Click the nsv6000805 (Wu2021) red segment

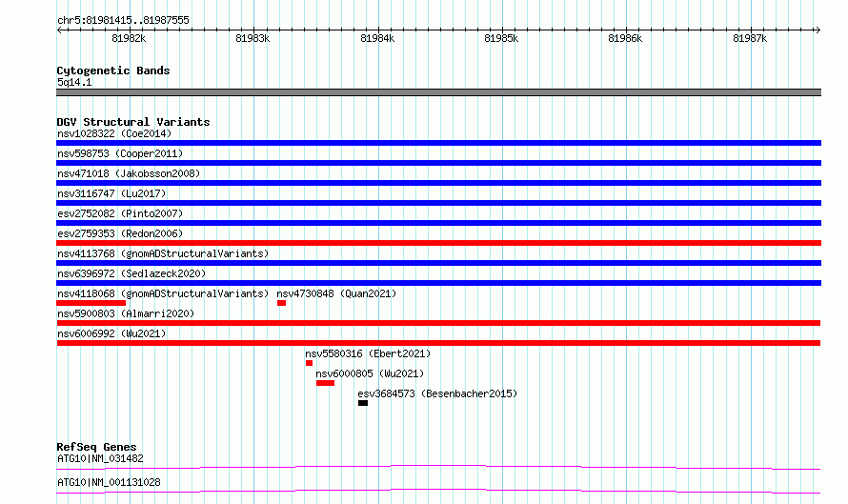[326, 383]
